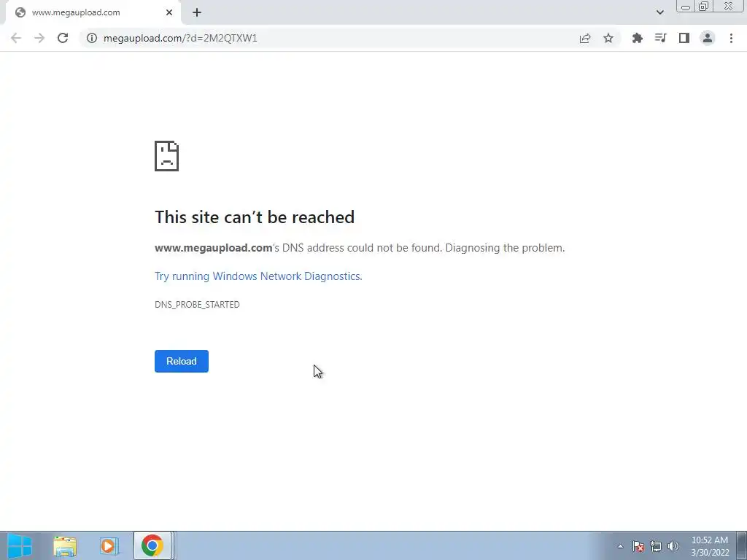
Task: Open the media controls icon
Action: coord(660,38)
